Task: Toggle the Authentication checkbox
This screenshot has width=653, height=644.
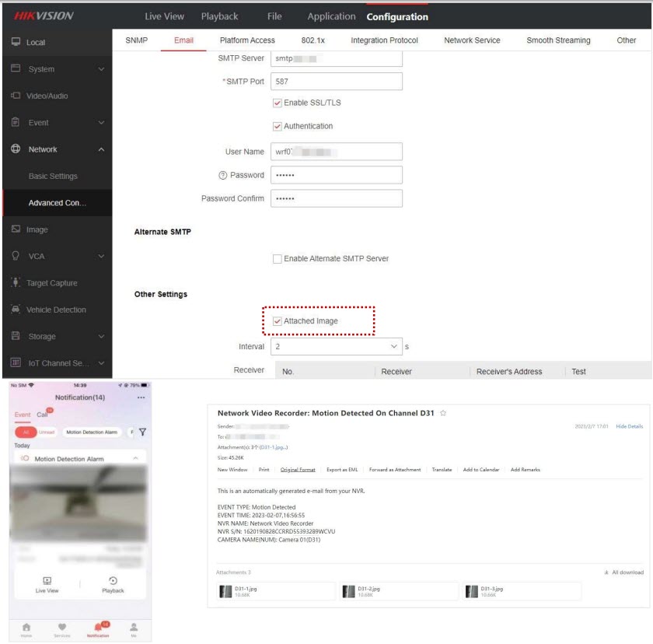Action: pyautogui.click(x=278, y=126)
